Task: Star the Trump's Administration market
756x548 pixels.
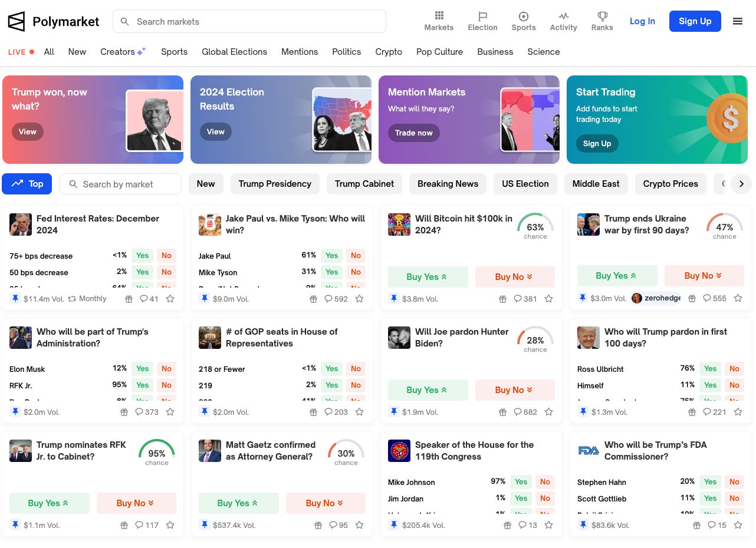Action: click(x=170, y=412)
